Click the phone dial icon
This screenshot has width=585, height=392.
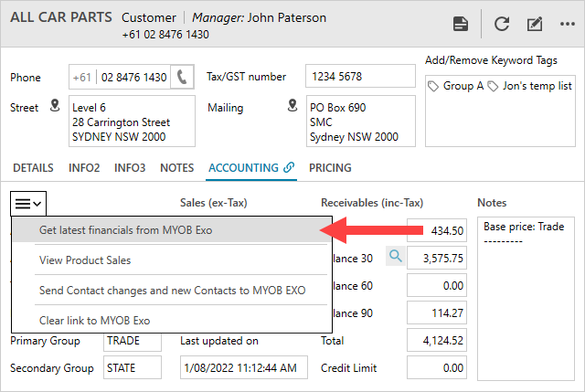click(x=183, y=77)
